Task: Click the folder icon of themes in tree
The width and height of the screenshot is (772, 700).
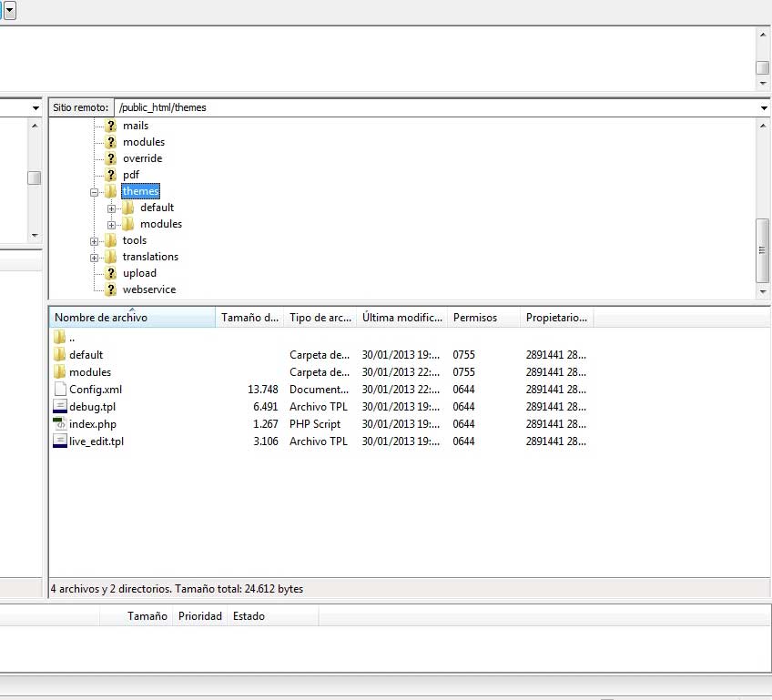Action: 111,191
